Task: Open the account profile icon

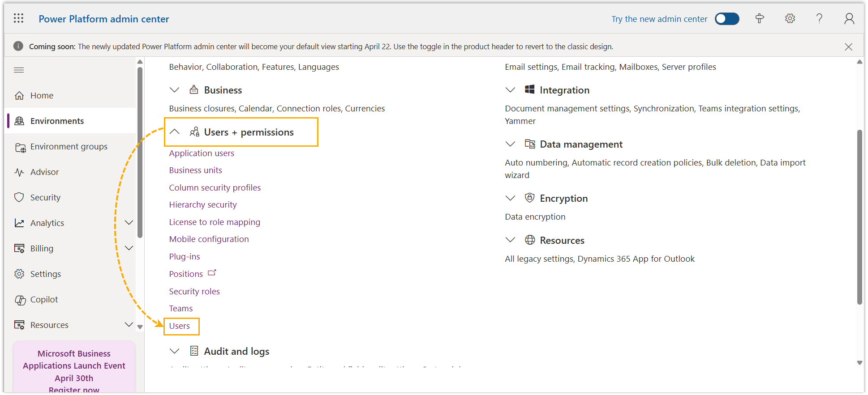Action: coord(849,18)
